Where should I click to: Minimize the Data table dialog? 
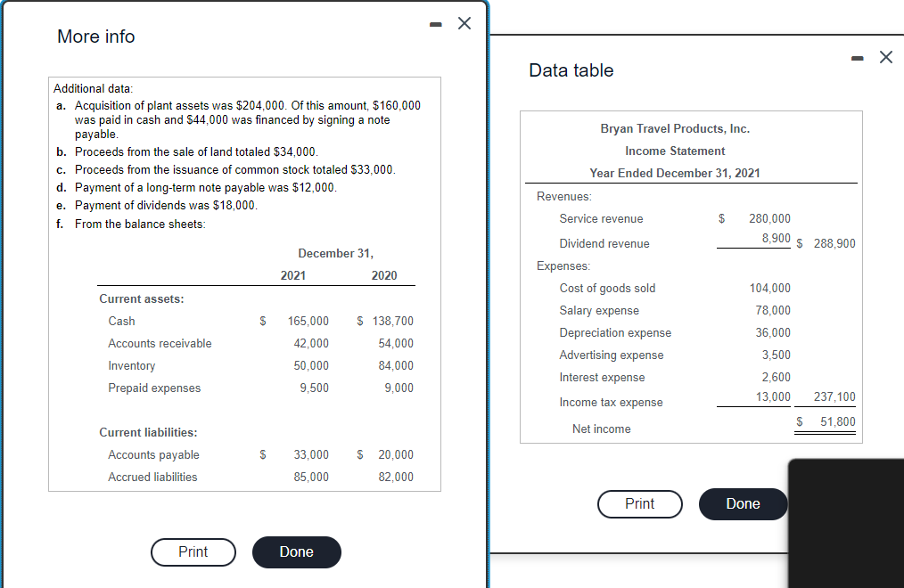point(858,58)
